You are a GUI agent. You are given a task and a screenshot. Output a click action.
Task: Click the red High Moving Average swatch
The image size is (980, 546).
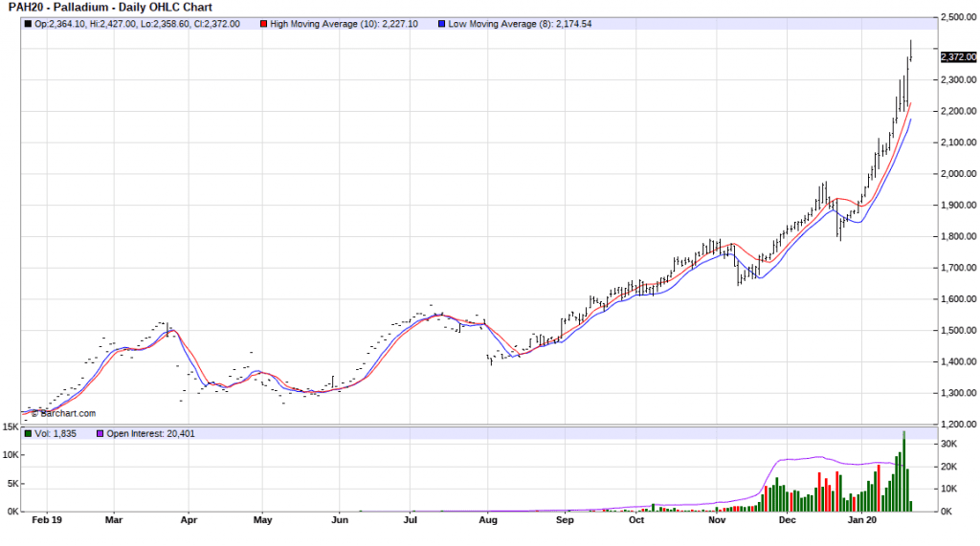pyautogui.click(x=264, y=24)
